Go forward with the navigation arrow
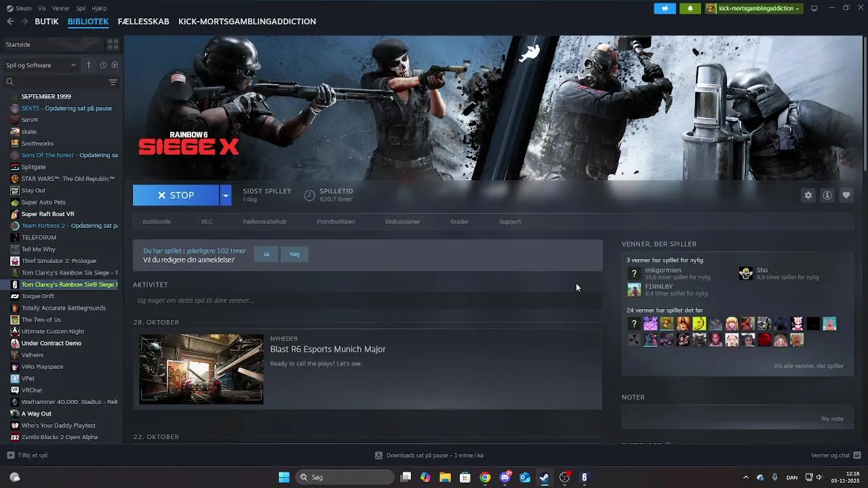The width and height of the screenshot is (868, 488). pos(24,22)
